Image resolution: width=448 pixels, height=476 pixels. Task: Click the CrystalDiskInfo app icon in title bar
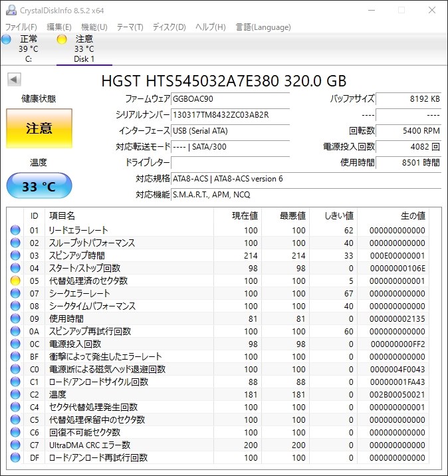point(11,11)
